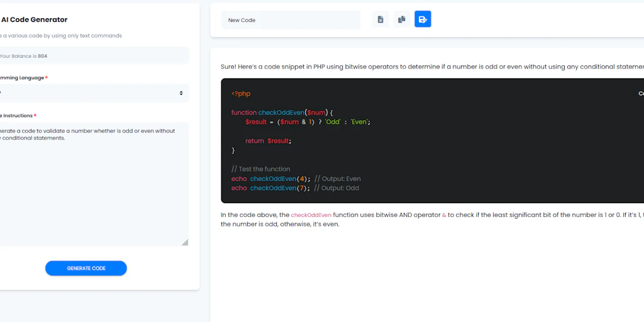Click the // Test the function comment
The height and width of the screenshot is (322, 644).
(261, 169)
